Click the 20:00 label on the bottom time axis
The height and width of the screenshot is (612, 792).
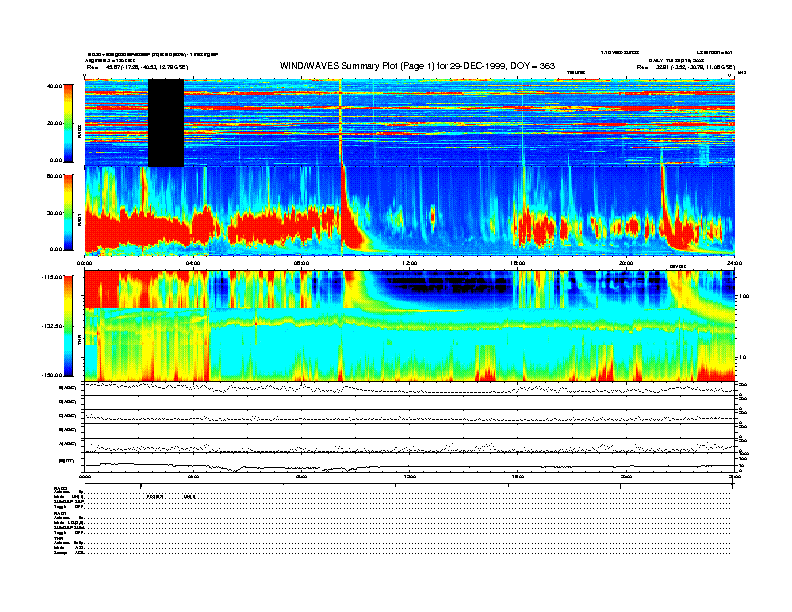tap(626, 477)
